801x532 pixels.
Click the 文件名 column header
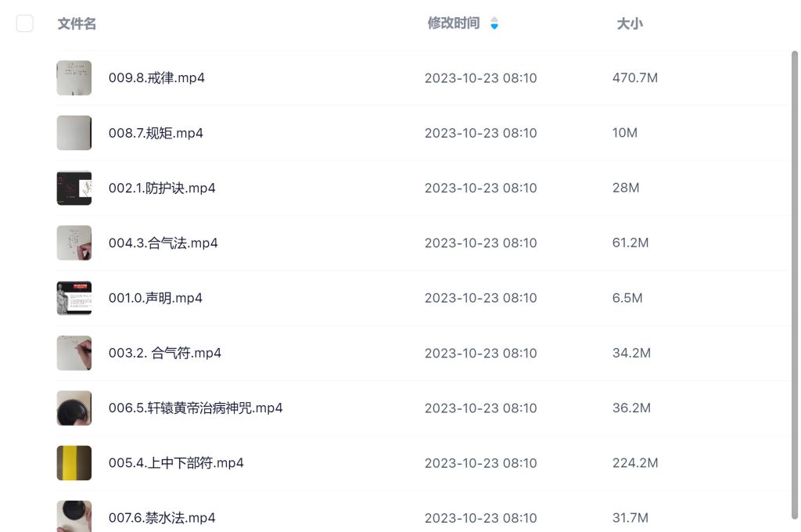pyautogui.click(x=77, y=23)
